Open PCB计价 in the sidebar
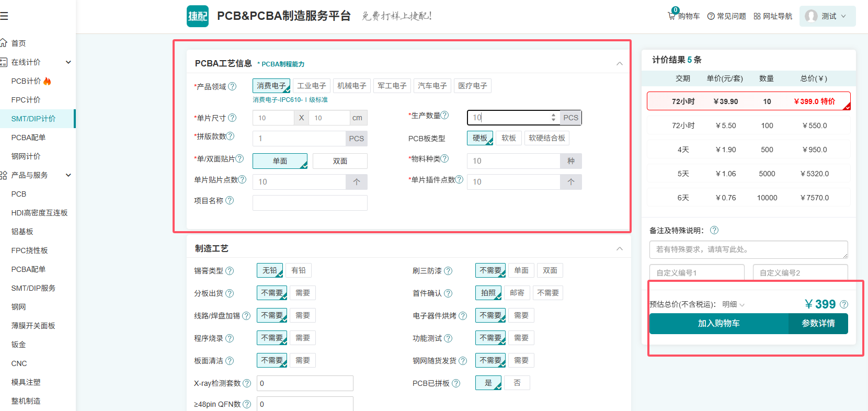This screenshot has height=411, width=868. pyautogui.click(x=26, y=81)
